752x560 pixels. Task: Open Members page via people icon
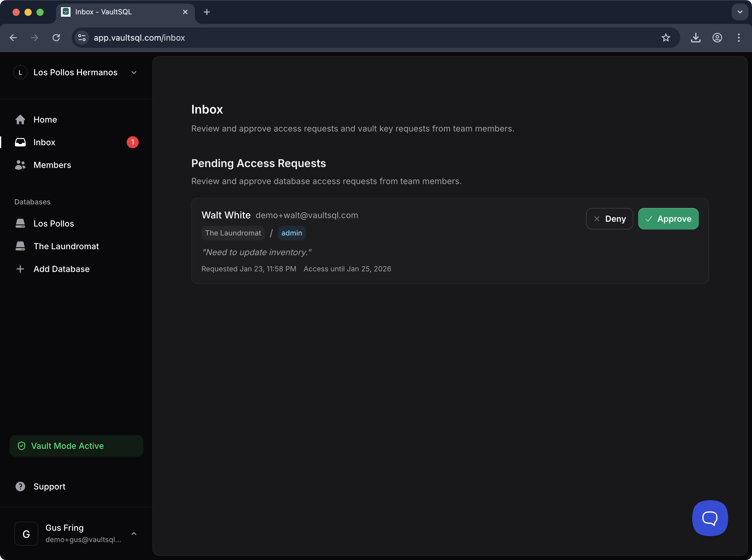(x=20, y=165)
